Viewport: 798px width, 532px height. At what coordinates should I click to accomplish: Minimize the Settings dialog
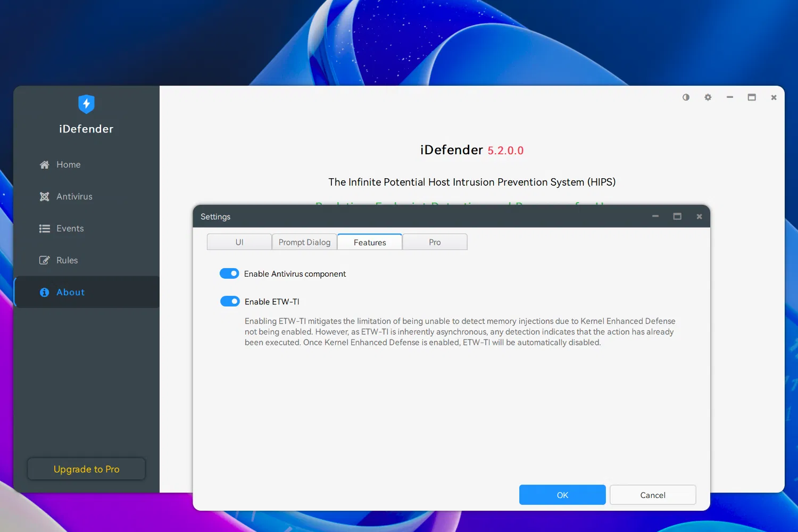655,217
